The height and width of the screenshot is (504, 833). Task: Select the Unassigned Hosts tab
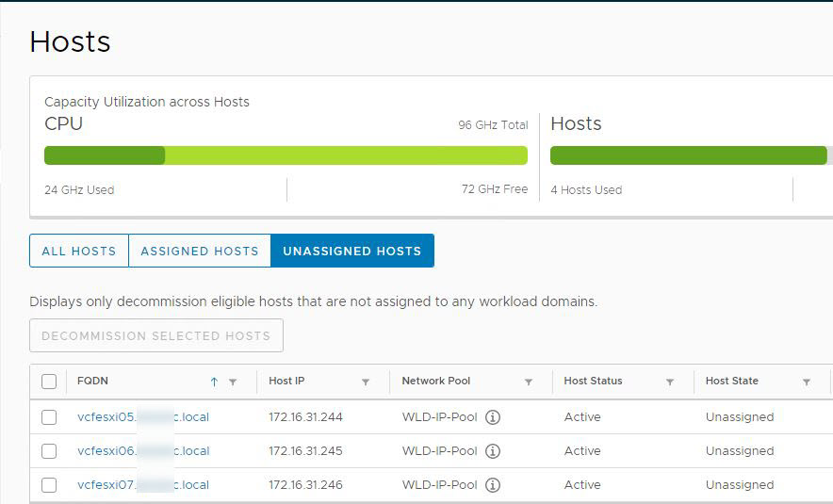(x=352, y=252)
